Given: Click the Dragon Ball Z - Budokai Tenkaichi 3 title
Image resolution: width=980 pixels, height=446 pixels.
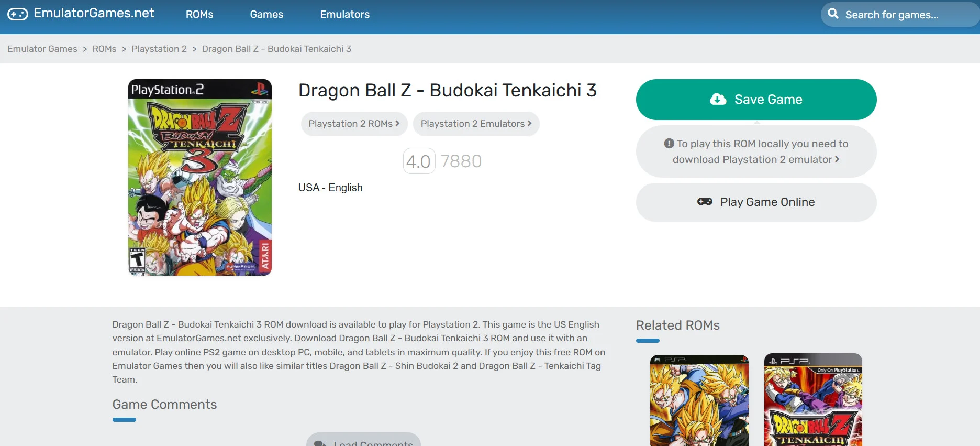Looking at the screenshot, I should coord(448,90).
